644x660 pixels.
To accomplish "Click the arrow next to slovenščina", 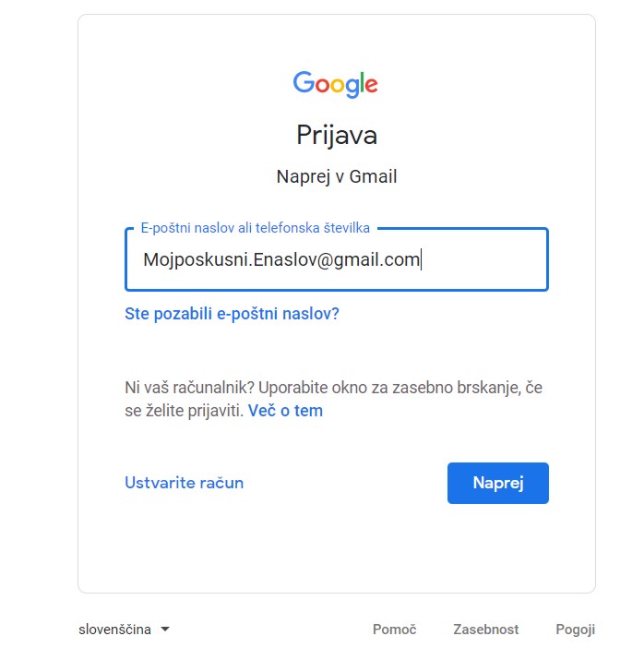I will tap(165, 630).
